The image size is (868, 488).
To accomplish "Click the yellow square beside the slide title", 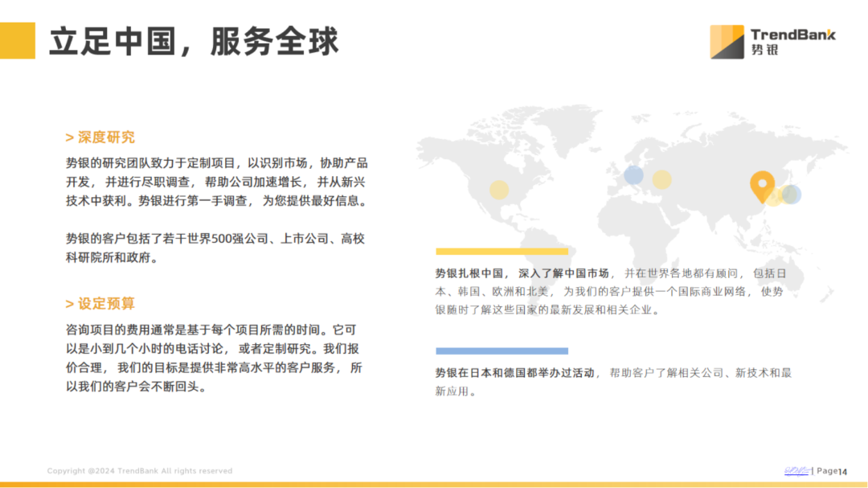I will click(x=18, y=40).
